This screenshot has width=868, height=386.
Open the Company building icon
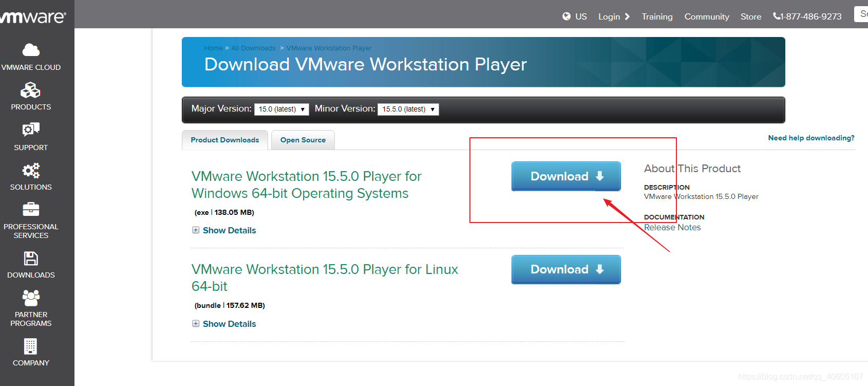[31, 346]
